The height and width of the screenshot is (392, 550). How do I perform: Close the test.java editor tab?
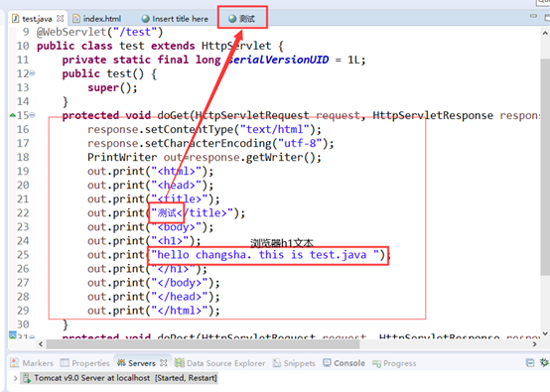(61, 18)
